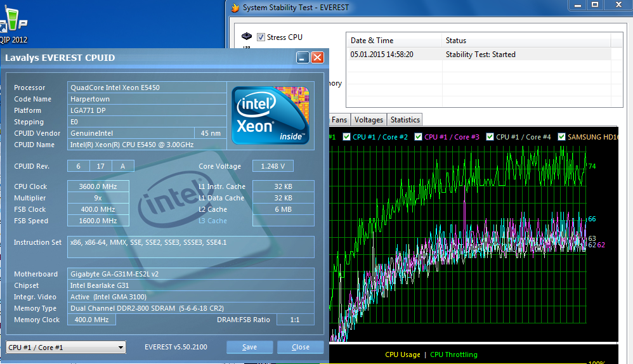Click the Instruction Set value field

190,247
